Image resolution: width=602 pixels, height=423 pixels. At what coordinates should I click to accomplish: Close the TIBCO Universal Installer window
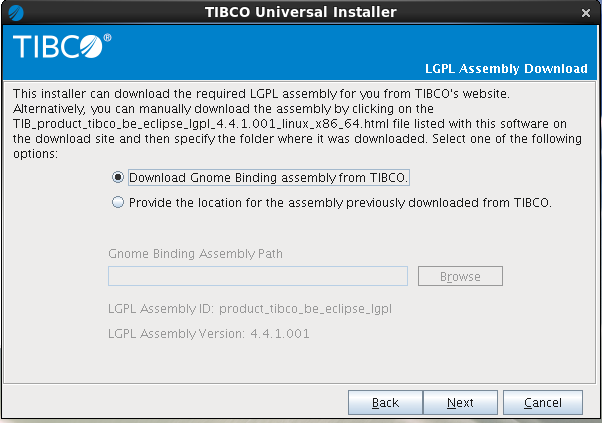point(585,13)
